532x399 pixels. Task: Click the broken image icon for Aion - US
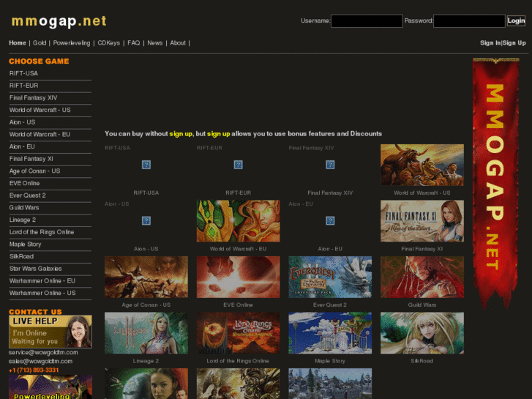click(x=146, y=220)
